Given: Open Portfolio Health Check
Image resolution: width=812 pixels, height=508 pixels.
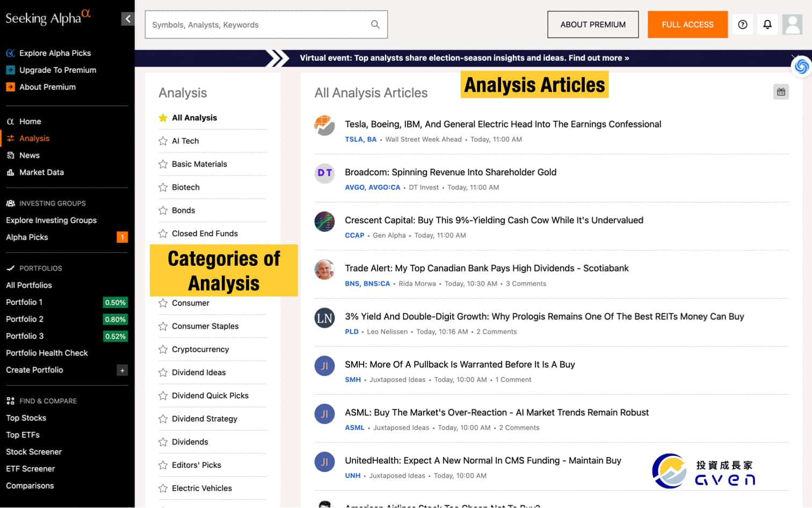Looking at the screenshot, I should tap(47, 353).
